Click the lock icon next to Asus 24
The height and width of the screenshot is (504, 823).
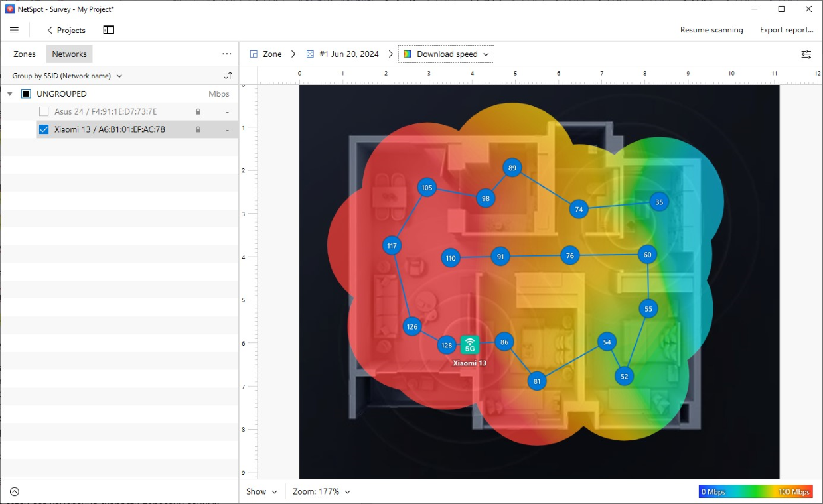(x=199, y=111)
